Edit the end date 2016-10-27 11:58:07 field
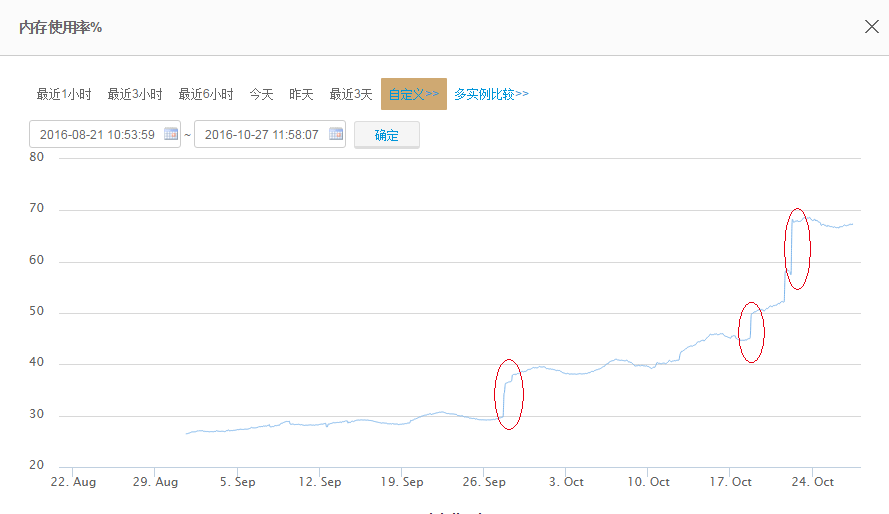The width and height of the screenshot is (889, 514). (270, 134)
